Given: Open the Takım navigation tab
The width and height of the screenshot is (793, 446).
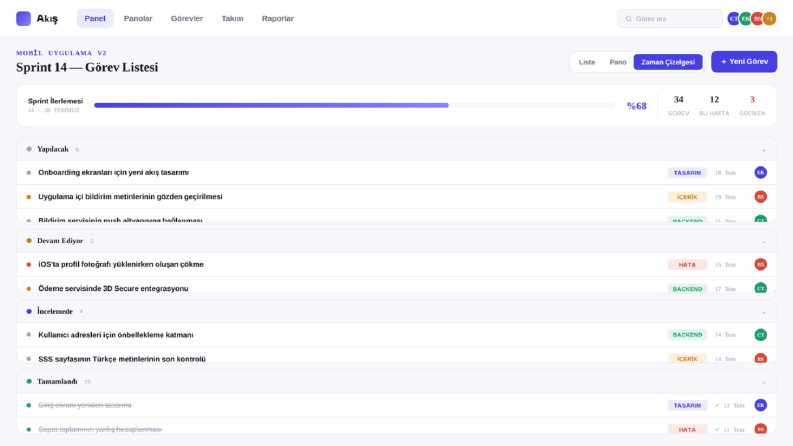Looking at the screenshot, I should (x=232, y=19).
